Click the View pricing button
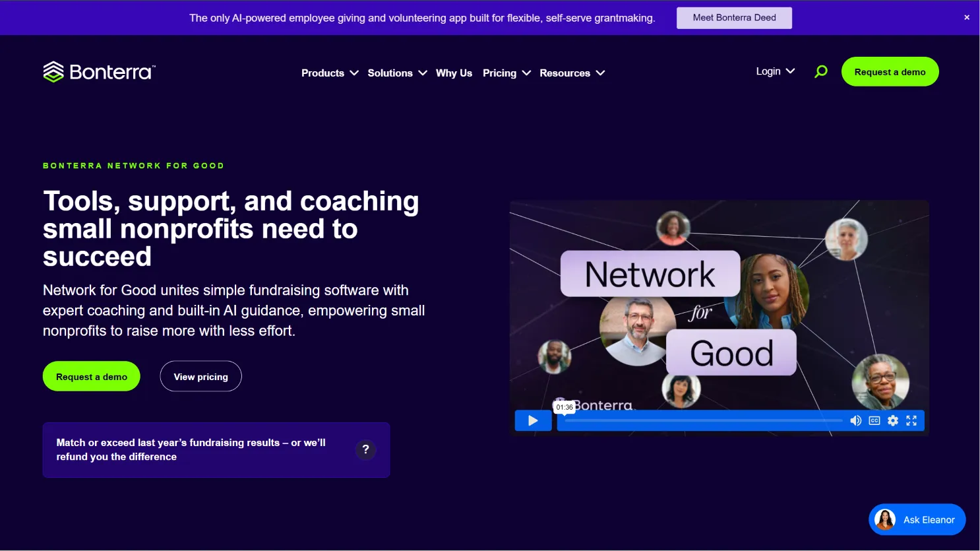 pos(200,376)
